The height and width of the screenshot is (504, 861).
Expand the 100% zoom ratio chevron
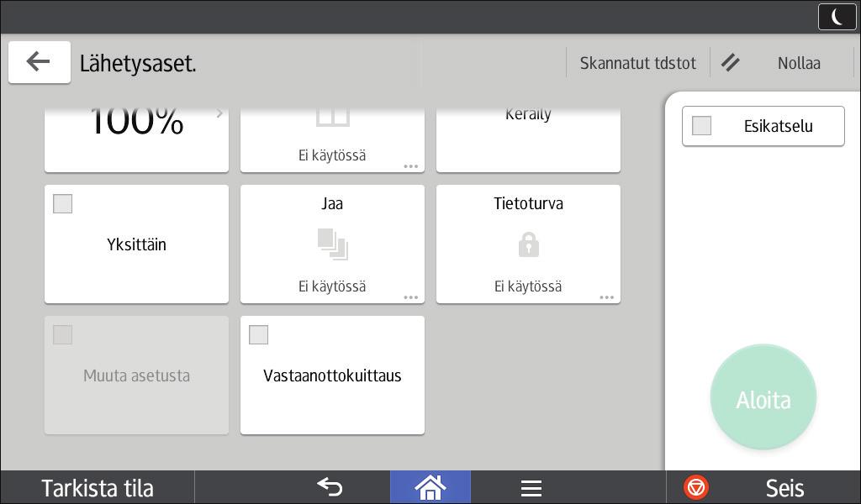click(x=219, y=113)
